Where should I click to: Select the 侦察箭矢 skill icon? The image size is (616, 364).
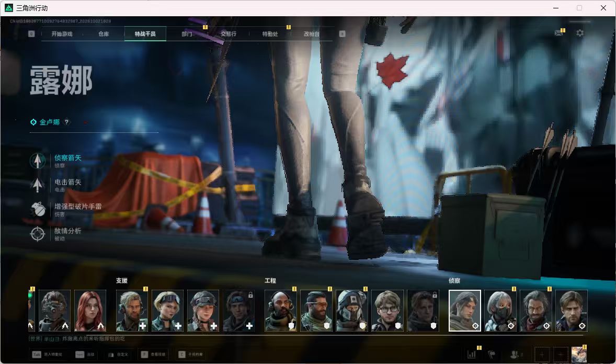click(x=37, y=161)
